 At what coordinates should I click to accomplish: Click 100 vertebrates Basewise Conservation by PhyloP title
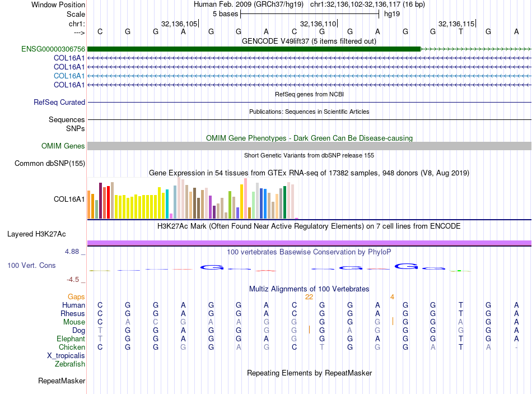(309, 252)
